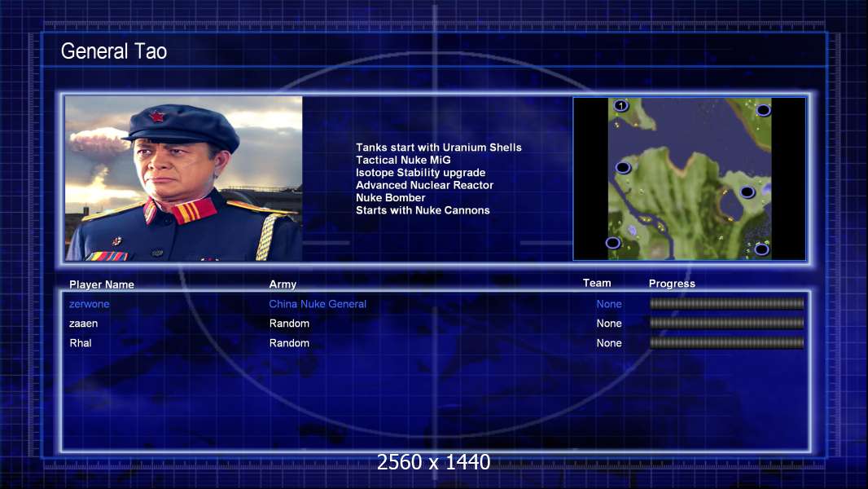The image size is (868, 489).
Task: Click start position marker numbered 1 on minimap
Action: (620, 105)
